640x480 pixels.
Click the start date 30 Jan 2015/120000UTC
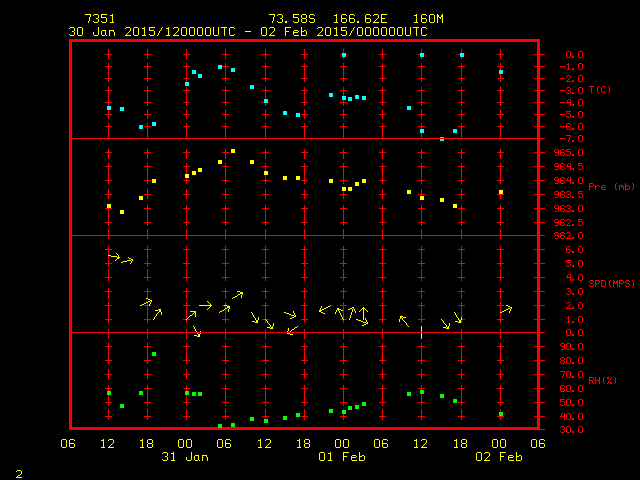coord(152,31)
